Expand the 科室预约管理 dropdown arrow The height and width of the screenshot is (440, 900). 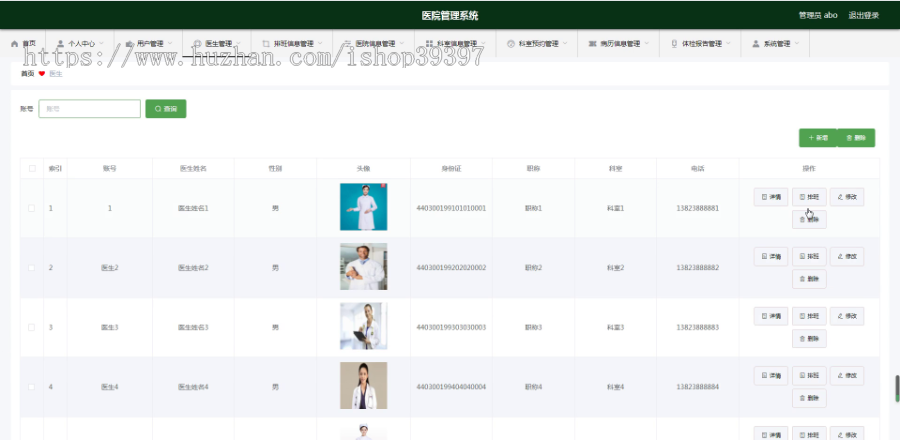[565, 44]
